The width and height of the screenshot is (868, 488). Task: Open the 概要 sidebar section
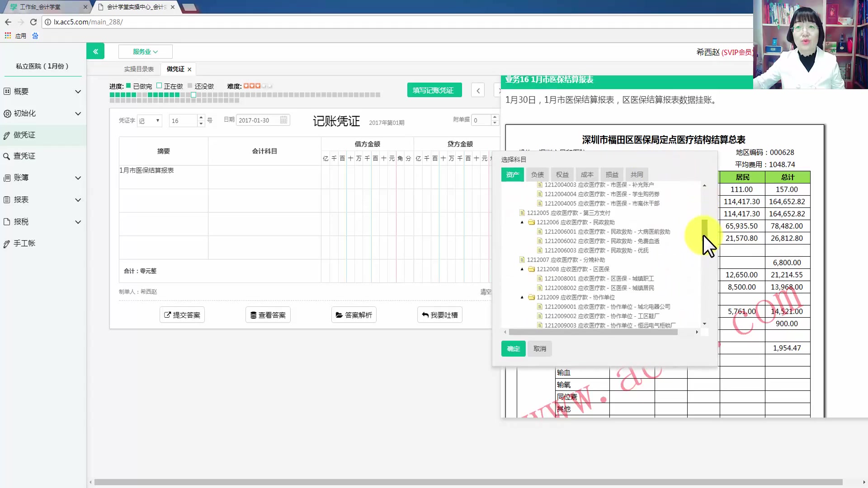[43, 91]
